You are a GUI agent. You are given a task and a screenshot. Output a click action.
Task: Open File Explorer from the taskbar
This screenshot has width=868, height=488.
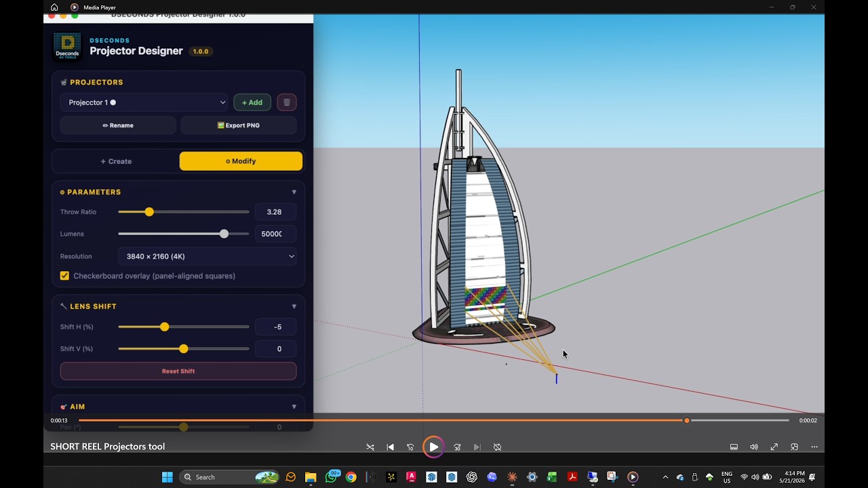[311, 477]
